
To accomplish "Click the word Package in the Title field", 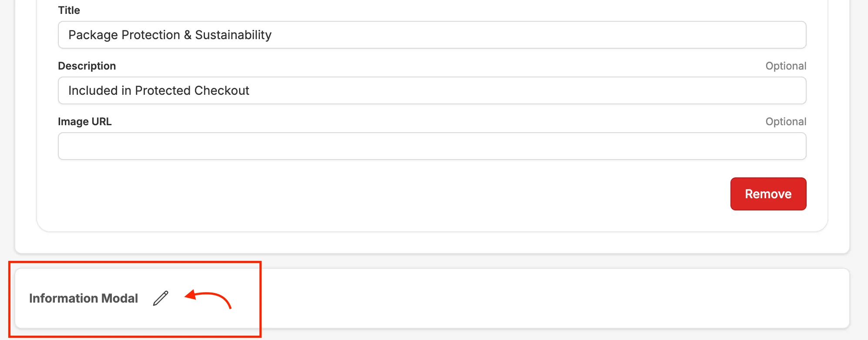I will coord(93,35).
